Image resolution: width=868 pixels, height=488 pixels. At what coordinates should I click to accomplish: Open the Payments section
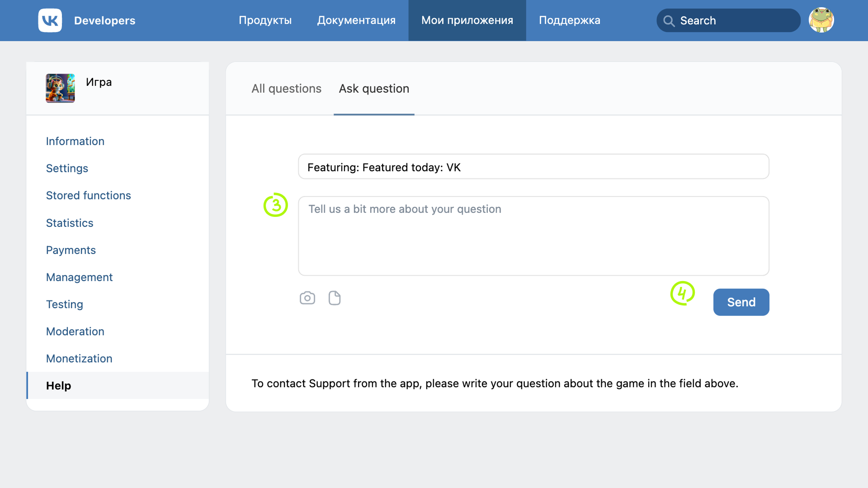(71, 250)
